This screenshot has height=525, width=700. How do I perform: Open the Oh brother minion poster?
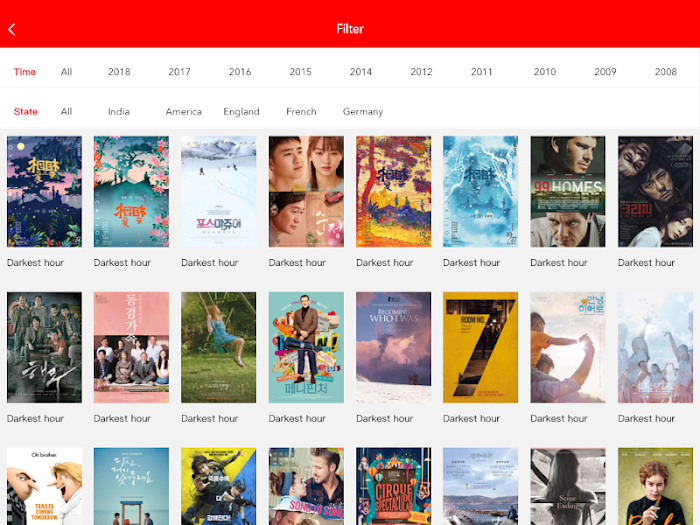(44, 487)
